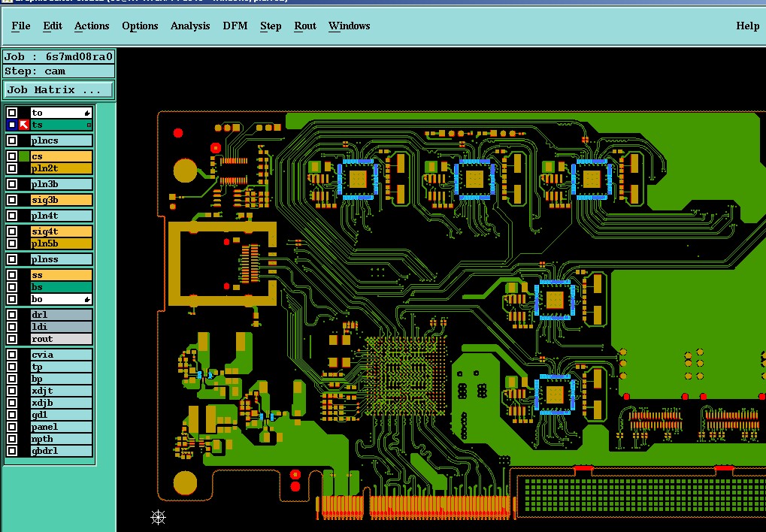Viewport: 766px width, 532px height.
Task: Select the 'pln5b' layer name
Action: pos(61,243)
